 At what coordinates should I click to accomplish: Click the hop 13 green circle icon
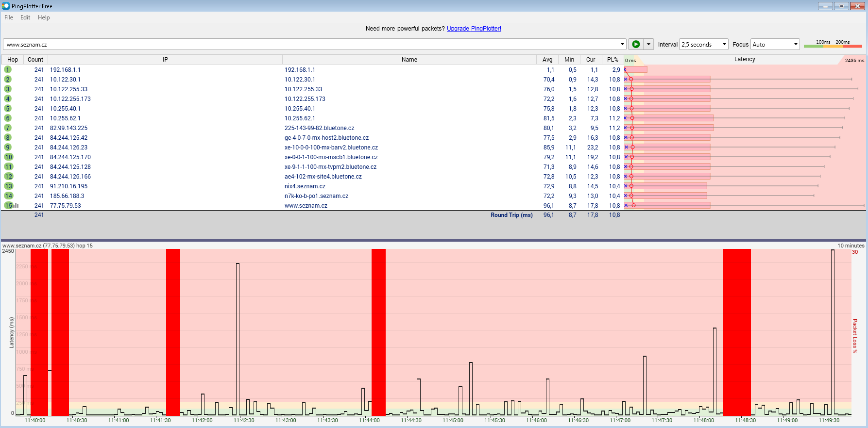(x=9, y=186)
